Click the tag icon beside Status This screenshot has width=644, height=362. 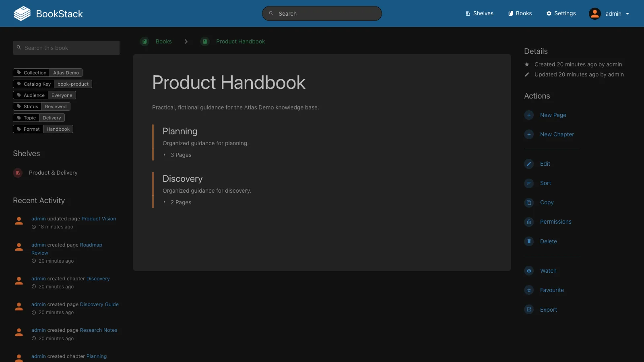coord(19,107)
